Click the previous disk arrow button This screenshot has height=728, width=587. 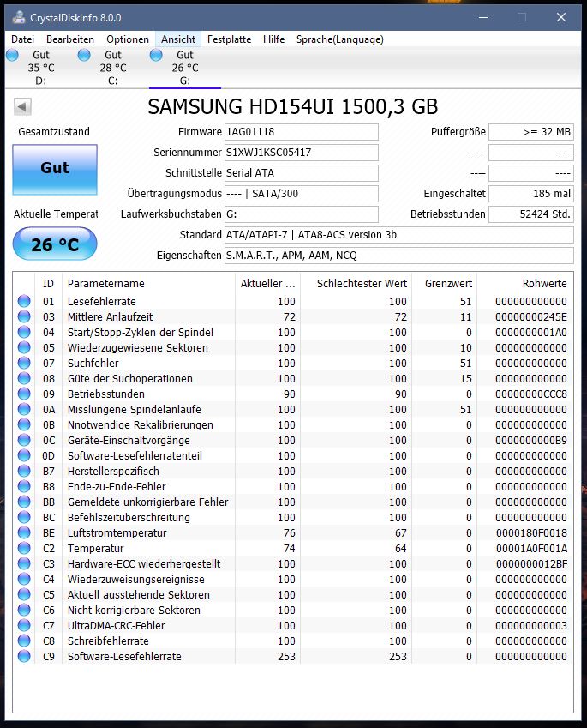coord(22,107)
